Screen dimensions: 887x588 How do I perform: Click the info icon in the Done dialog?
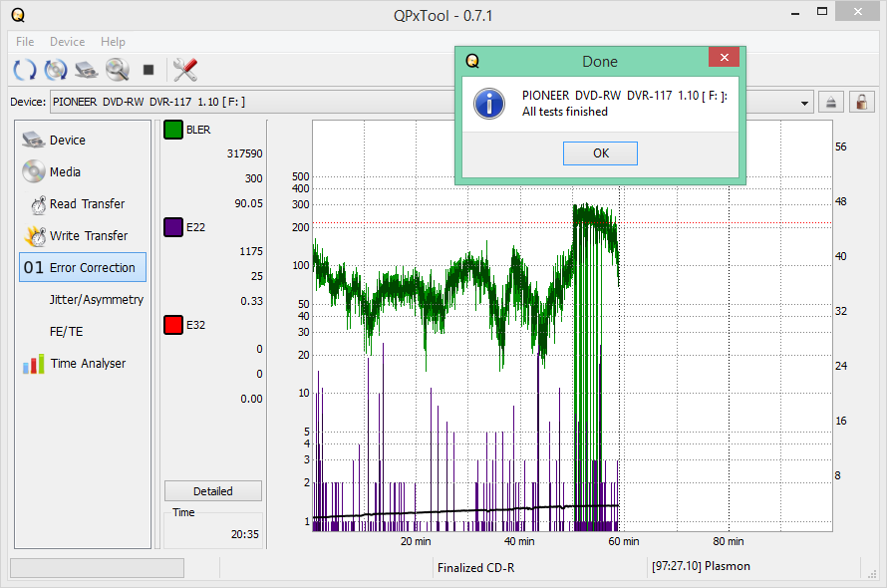(488, 104)
